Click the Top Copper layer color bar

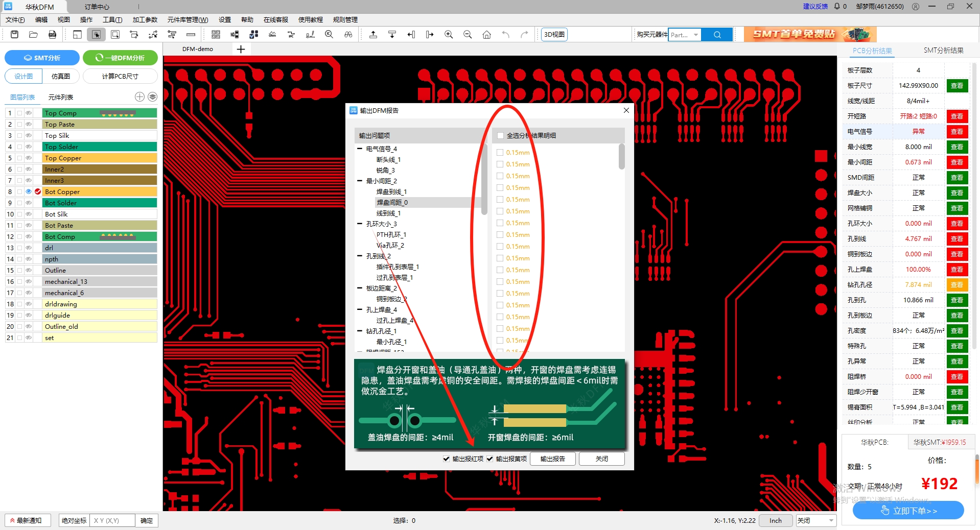pyautogui.click(x=100, y=158)
